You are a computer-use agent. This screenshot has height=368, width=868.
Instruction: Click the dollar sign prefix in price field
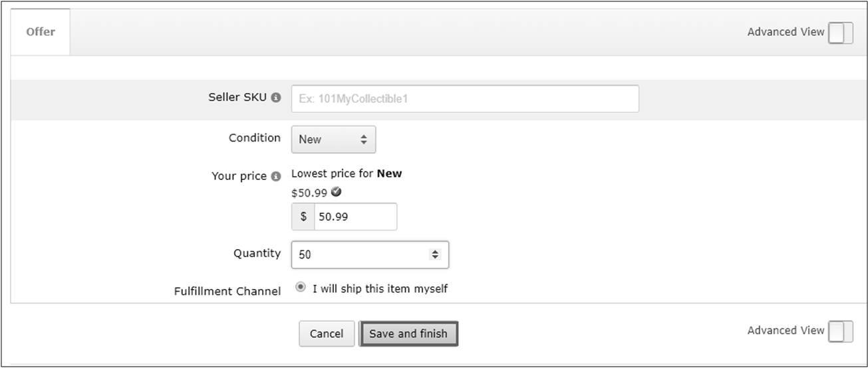tap(303, 217)
